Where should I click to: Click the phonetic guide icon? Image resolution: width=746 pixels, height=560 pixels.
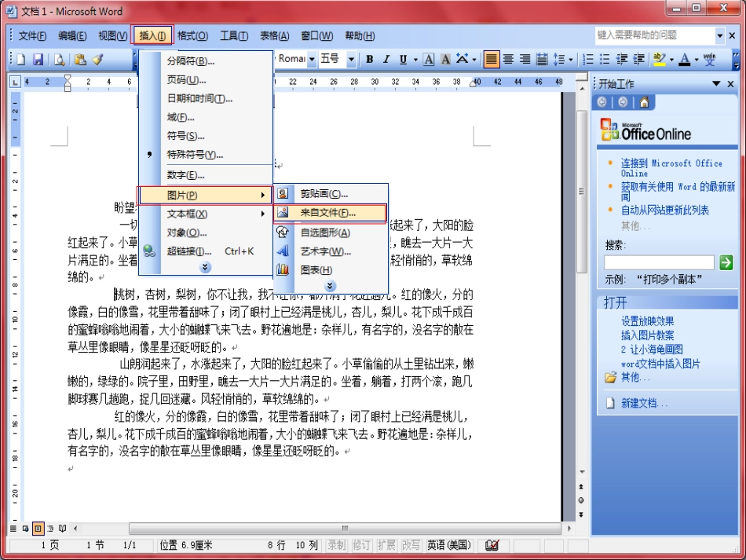[709, 59]
